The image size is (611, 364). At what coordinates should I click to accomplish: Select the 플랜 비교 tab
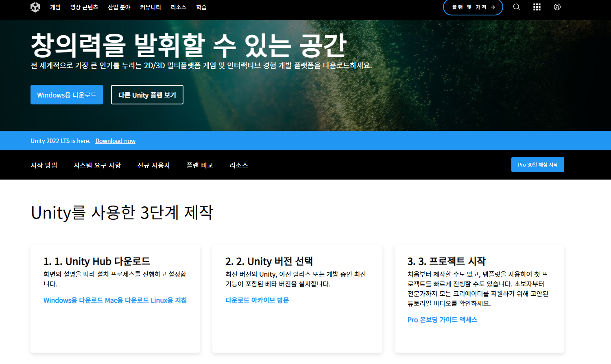tap(200, 165)
